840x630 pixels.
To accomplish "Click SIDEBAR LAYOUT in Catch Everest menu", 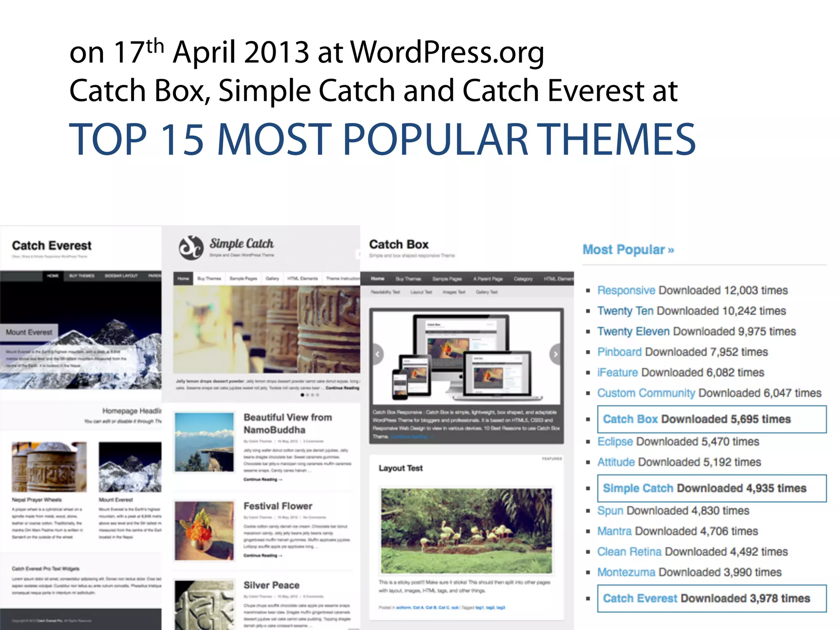I will [x=121, y=276].
